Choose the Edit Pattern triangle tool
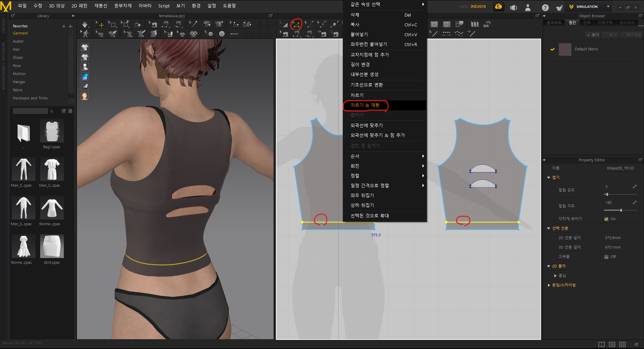 [x=285, y=24]
